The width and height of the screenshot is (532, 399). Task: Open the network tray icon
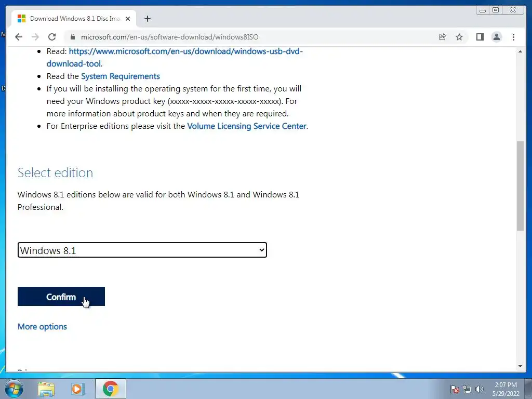pos(467,389)
